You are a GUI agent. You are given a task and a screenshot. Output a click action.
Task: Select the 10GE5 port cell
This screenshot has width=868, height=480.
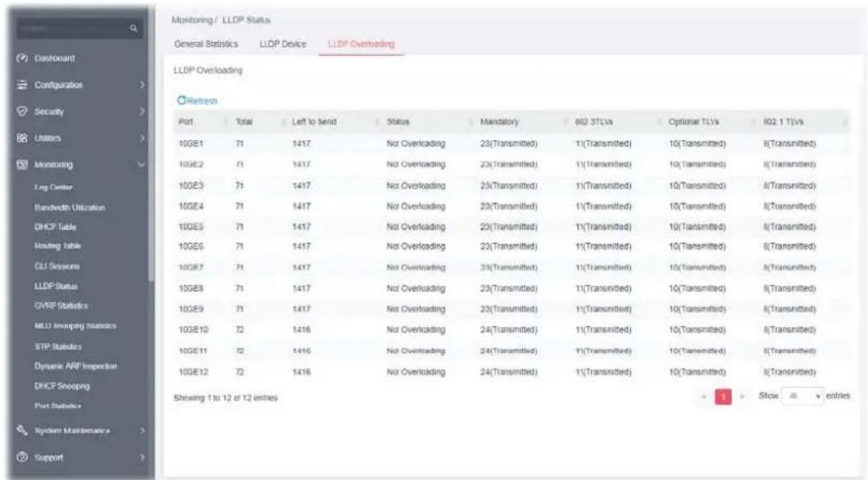pos(191,227)
